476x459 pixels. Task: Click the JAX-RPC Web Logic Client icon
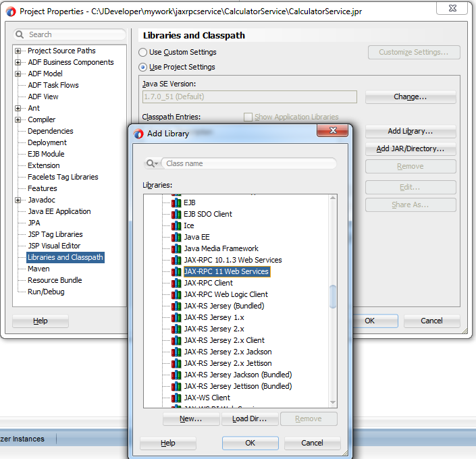[176, 294]
